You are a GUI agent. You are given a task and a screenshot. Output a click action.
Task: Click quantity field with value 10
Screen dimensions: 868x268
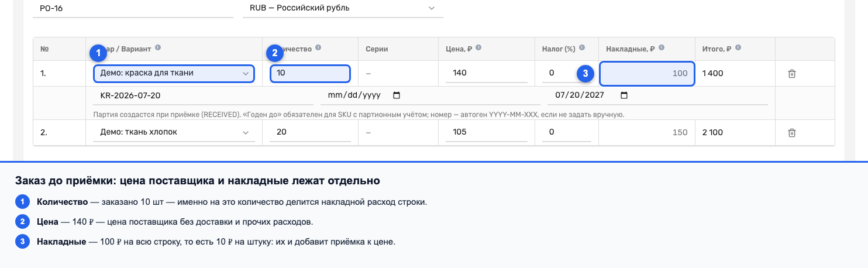click(x=310, y=74)
